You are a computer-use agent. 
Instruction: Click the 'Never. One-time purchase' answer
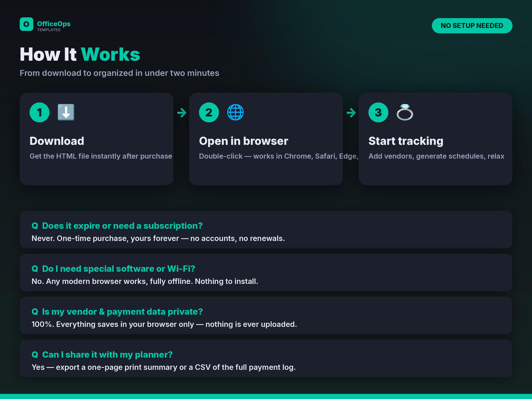pos(158,238)
